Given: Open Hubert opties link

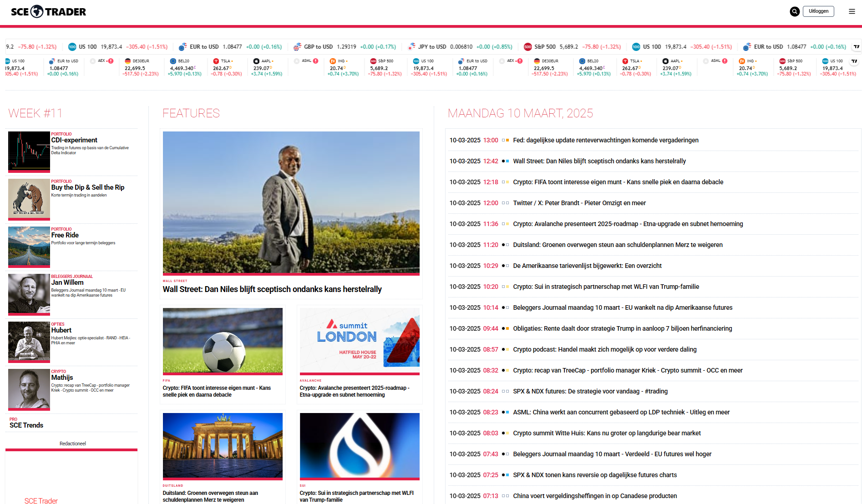Looking at the screenshot, I should [x=61, y=330].
